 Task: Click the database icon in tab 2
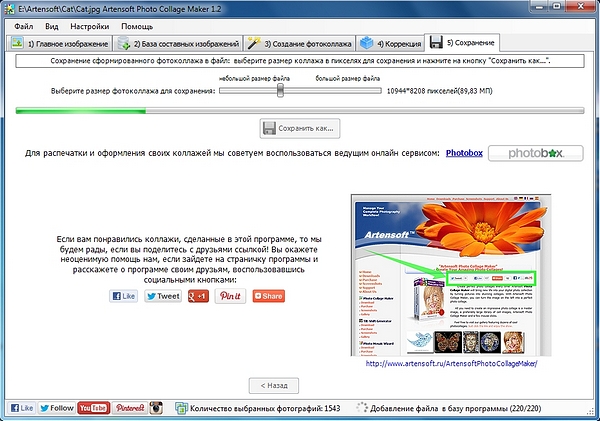click(124, 43)
